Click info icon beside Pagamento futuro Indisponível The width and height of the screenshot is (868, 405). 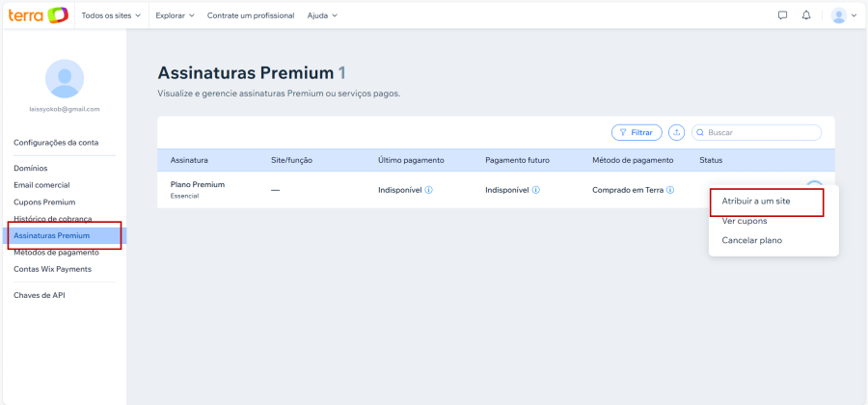coord(536,190)
